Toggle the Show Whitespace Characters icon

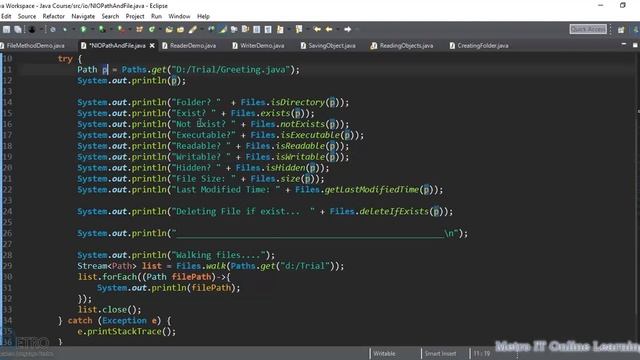coord(268,29)
